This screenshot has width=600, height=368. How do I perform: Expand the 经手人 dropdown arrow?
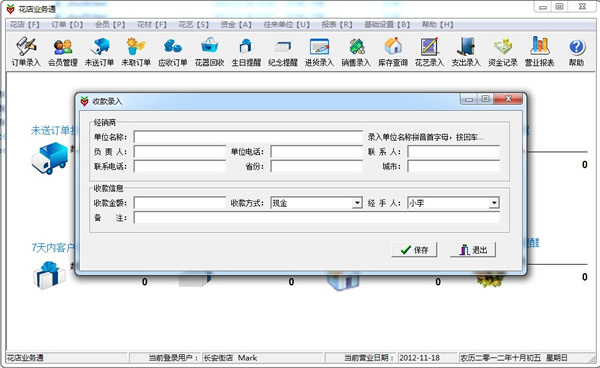click(x=494, y=203)
